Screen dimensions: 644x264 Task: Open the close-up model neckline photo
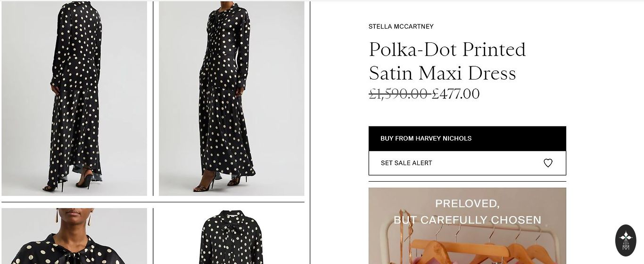point(74,236)
